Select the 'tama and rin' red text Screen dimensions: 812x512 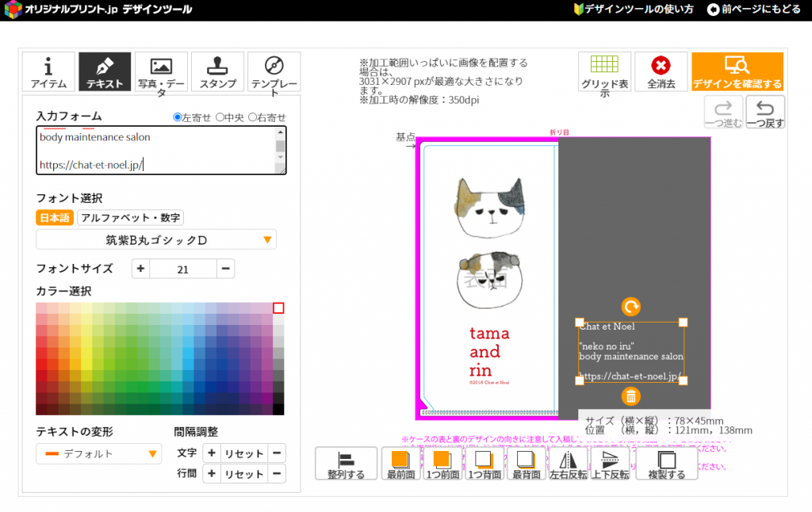(488, 352)
